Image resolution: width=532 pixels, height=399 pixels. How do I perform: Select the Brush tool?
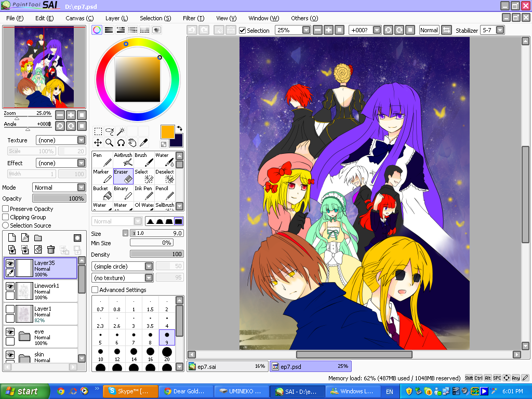(144, 159)
